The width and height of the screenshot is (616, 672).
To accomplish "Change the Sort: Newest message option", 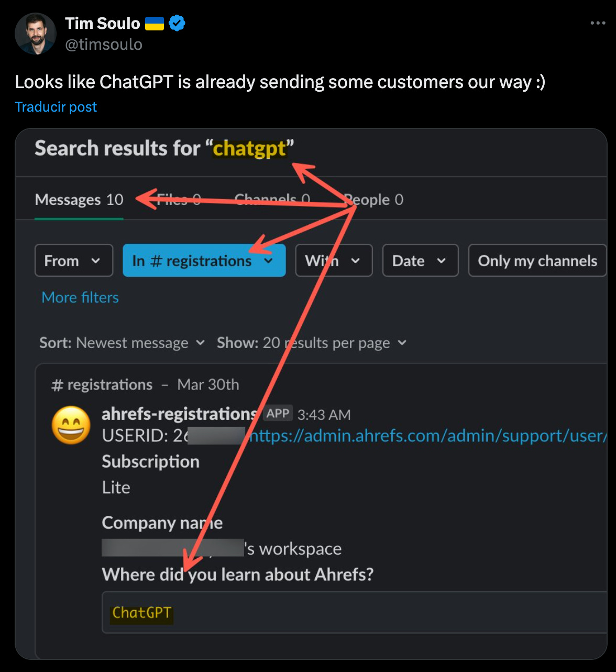I will coord(122,343).
